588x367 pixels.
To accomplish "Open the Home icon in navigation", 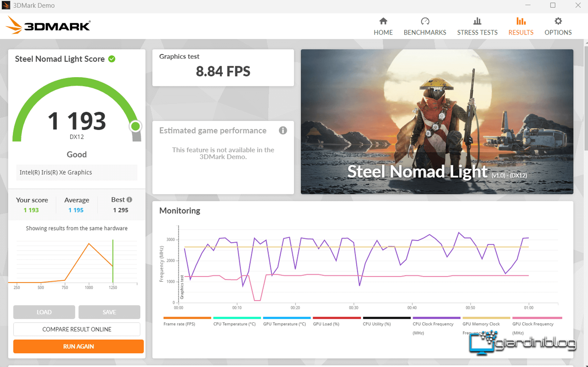I will pos(383,21).
